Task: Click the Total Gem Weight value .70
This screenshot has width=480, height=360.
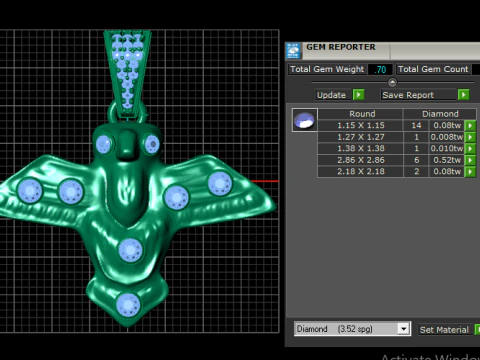Action: (380, 70)
